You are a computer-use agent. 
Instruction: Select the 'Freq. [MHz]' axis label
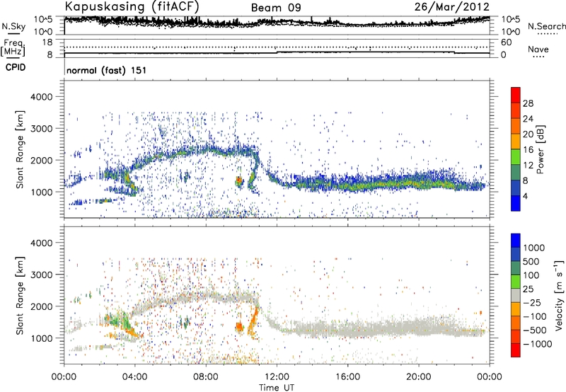(x=13, y=48)
